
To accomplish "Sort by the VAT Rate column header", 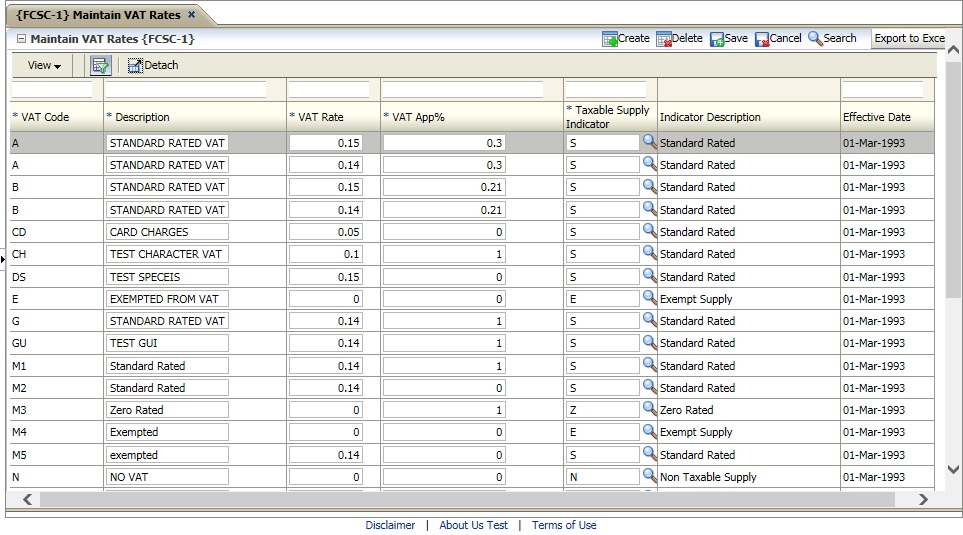I will coord(321,117).
